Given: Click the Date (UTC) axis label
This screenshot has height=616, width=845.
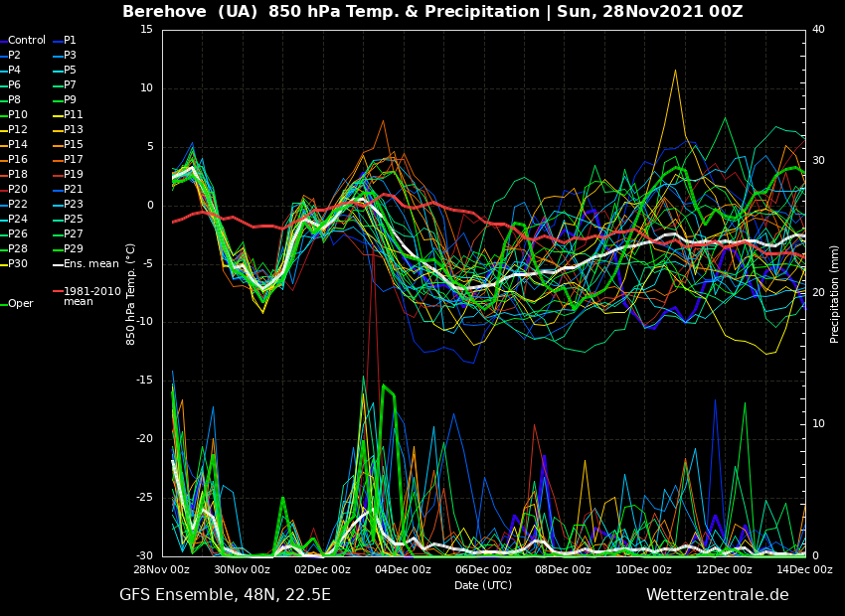Looking at the screenshot, I should tap(483, 585).
